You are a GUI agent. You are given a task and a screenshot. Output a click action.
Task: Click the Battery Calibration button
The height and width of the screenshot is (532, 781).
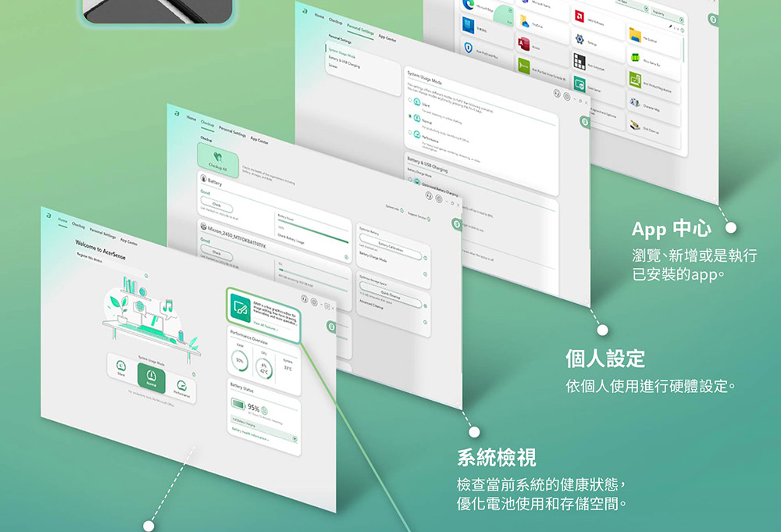click(390, 245)
